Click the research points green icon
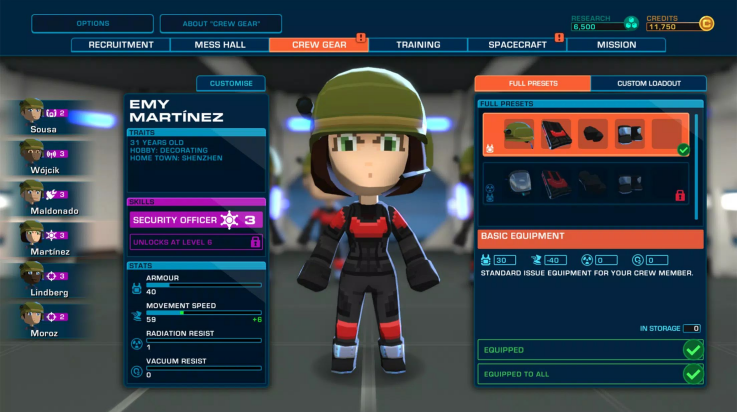The width and height of the screenshot is (737, 412). point(631,23)
